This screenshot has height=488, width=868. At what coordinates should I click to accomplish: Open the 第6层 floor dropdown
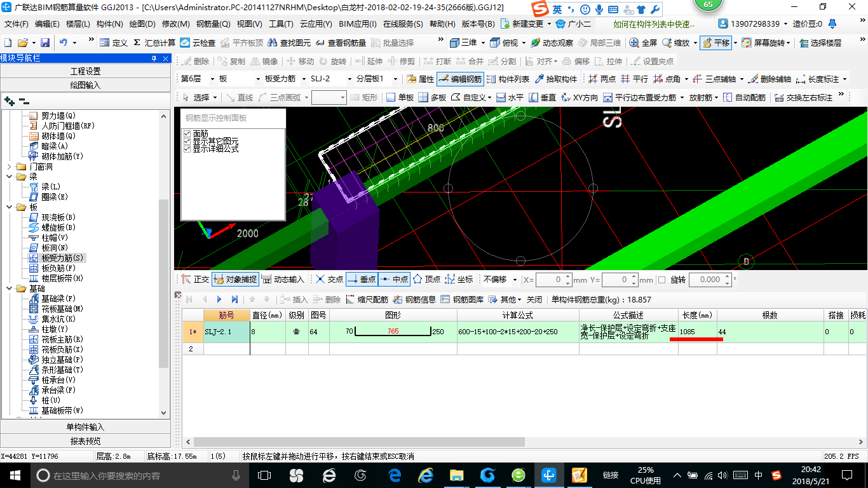click(x=212, y=79)
